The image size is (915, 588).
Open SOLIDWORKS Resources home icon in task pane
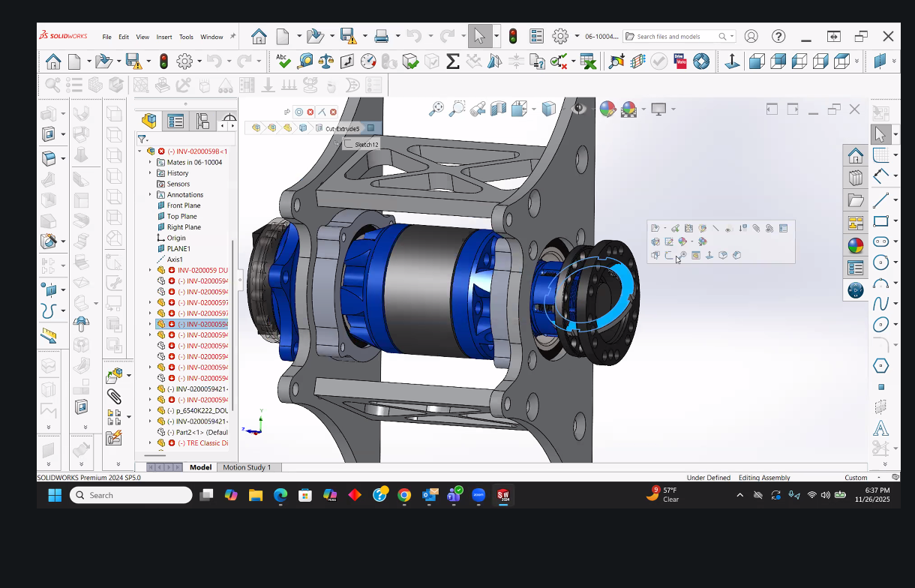856,155
